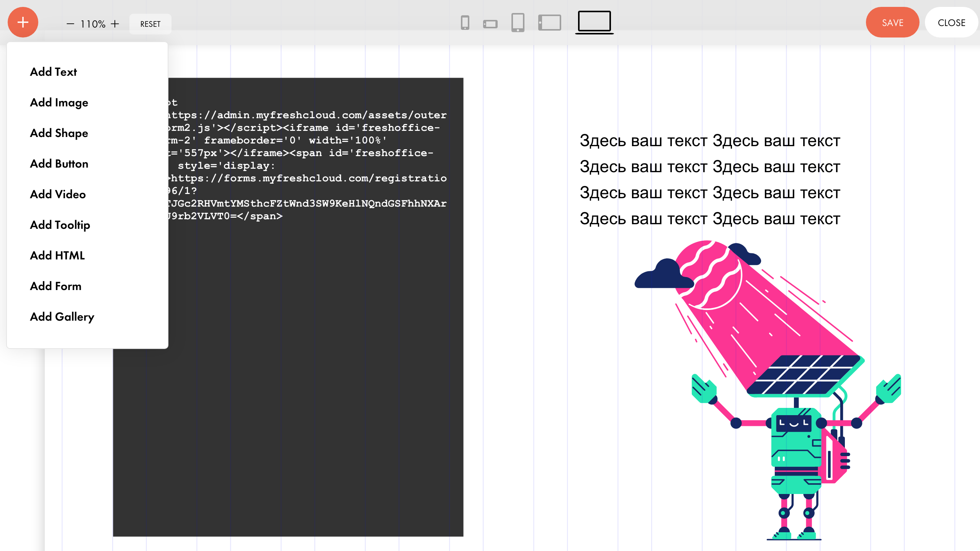Switch to portrait phone preview
Viewport: 980px width, 551px height.
coord(465,23)
